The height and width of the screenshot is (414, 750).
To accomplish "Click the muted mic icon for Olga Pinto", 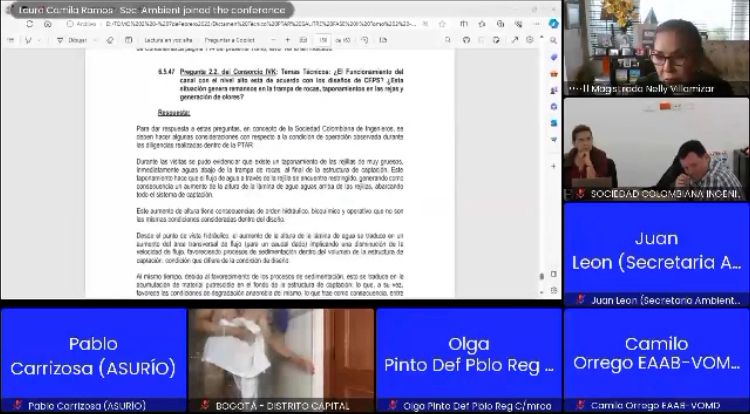I will pyautogui.click(x=393, y=405).
